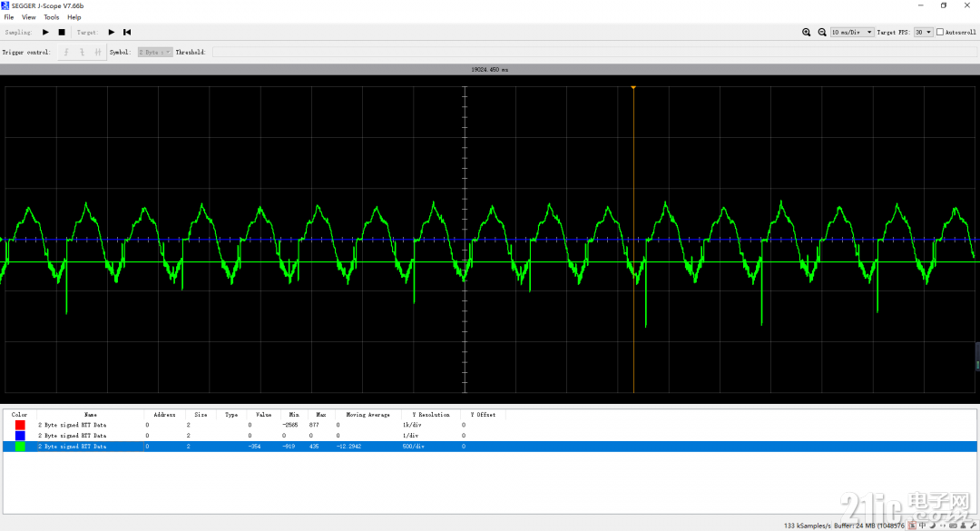The height and width of the screenshot is (531, 980).
Task: Click the 133 kSamples/s status bar text
Action: tap(807, 526)
